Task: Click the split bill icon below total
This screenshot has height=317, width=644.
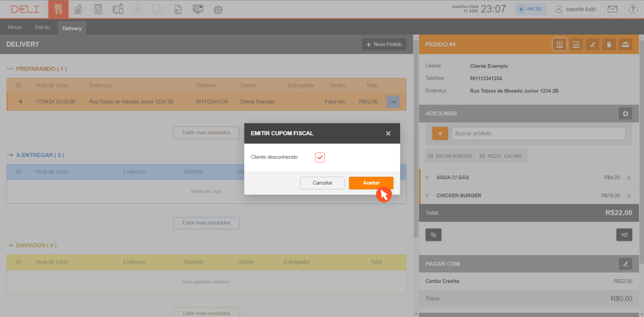Action: (x=624, y=235)
